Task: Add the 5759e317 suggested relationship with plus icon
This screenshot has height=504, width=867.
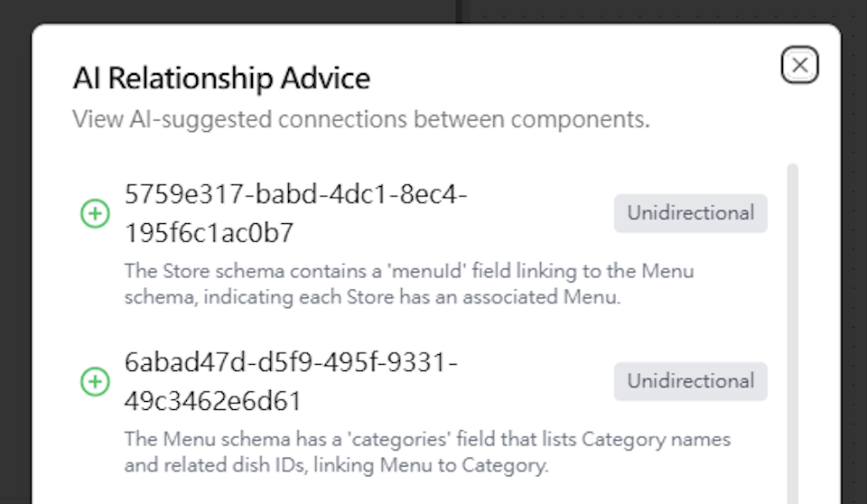Action: tap(95, 213)
